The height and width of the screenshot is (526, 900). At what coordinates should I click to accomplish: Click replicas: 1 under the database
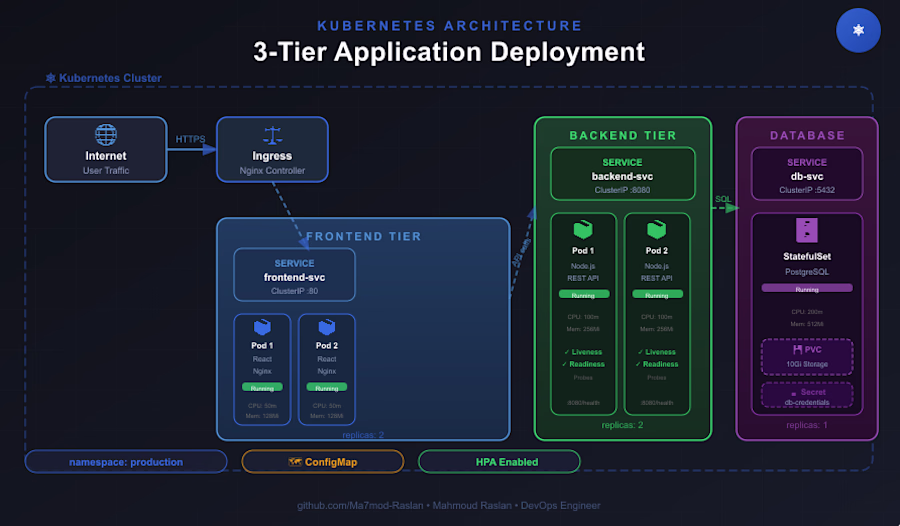pyautogui.click(x=807, y=425)
